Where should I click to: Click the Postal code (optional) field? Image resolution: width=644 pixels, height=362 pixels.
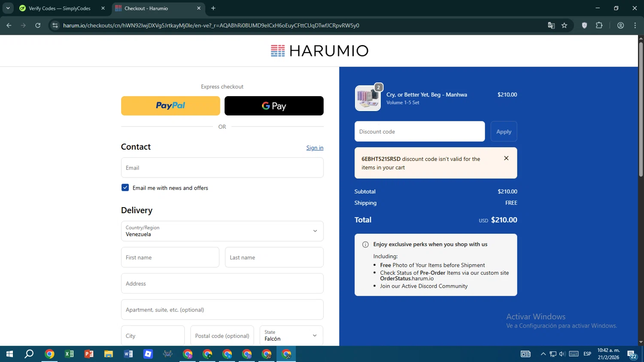[x=222, y=335]
